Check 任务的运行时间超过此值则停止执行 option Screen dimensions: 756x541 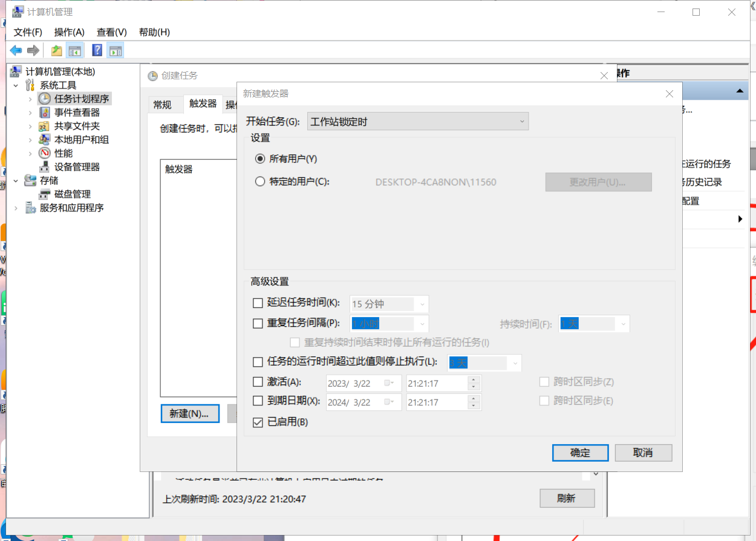pos(258,362)
